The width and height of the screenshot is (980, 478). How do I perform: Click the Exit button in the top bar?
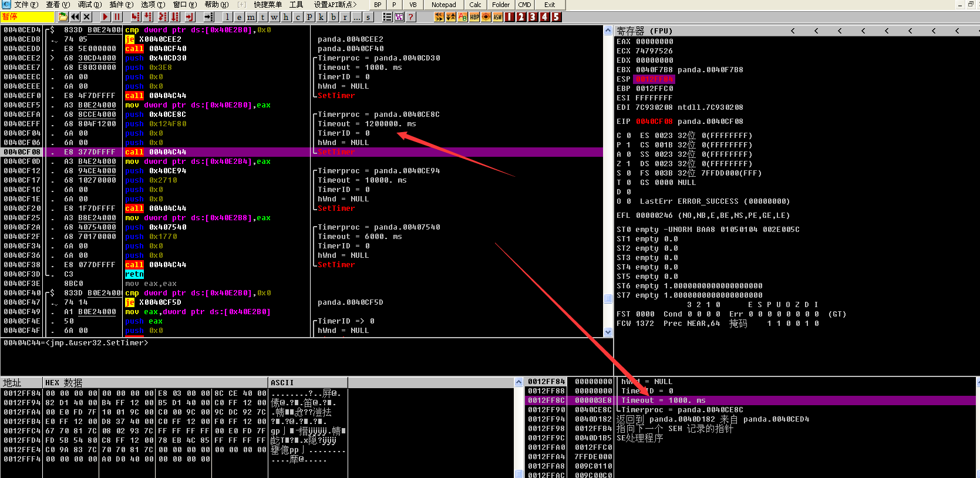click(x=550, y=5)
